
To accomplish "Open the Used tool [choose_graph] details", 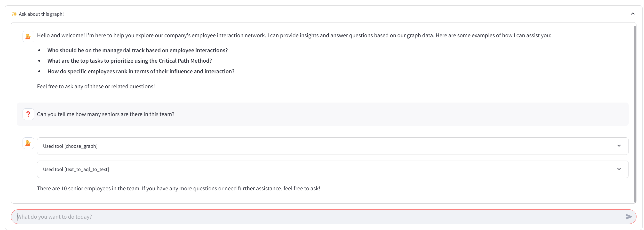I will pos(70,146).
